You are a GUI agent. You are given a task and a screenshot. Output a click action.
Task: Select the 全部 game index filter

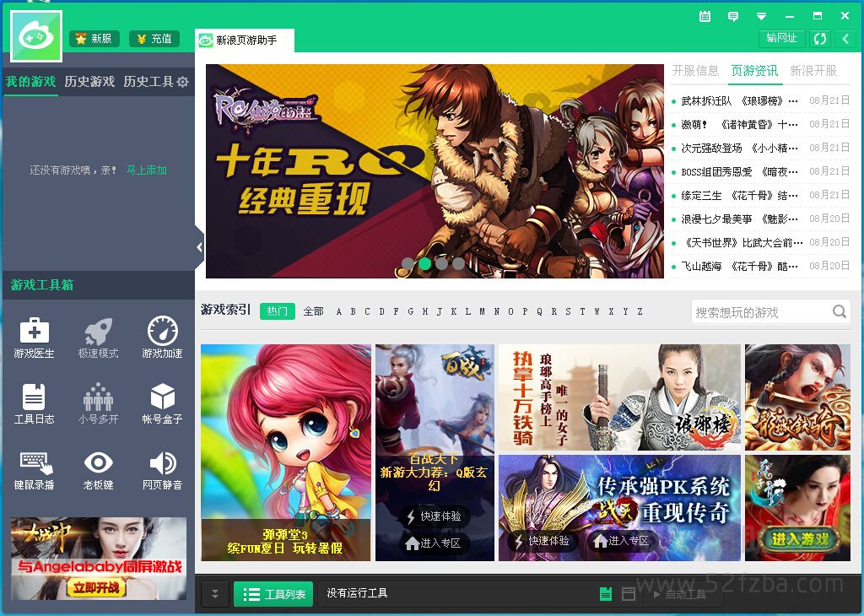click(314, 311)
